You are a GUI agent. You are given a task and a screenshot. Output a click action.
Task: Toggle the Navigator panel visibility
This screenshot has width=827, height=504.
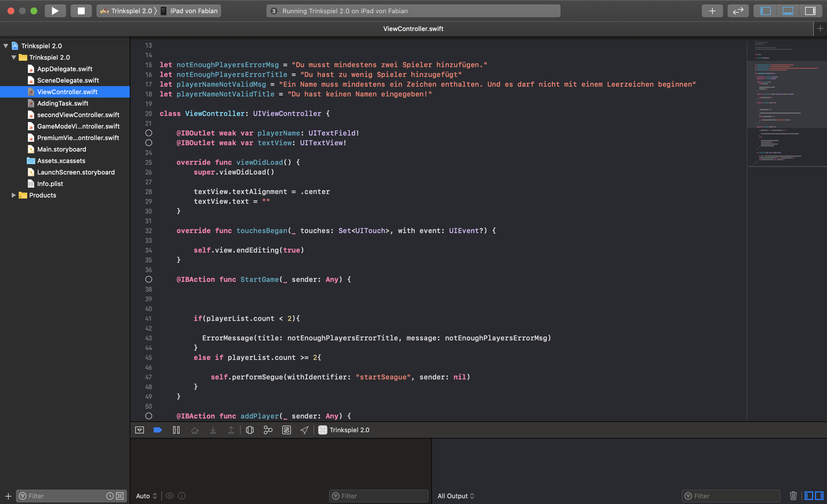pos(766,11)
